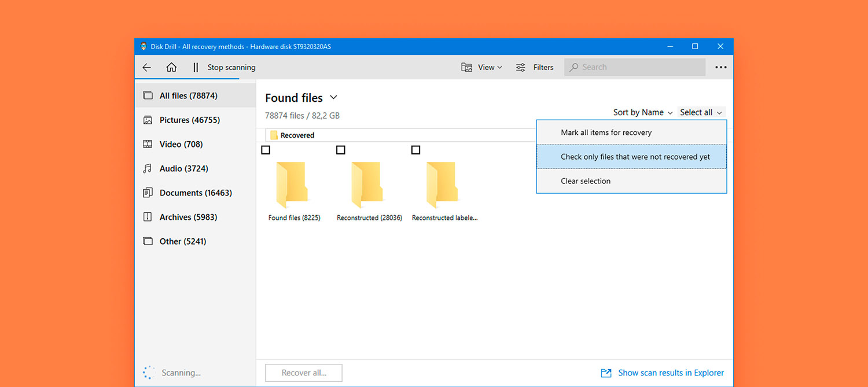Click the Stop scanning button
The image size is (868, 387).
tap(231, 68)
